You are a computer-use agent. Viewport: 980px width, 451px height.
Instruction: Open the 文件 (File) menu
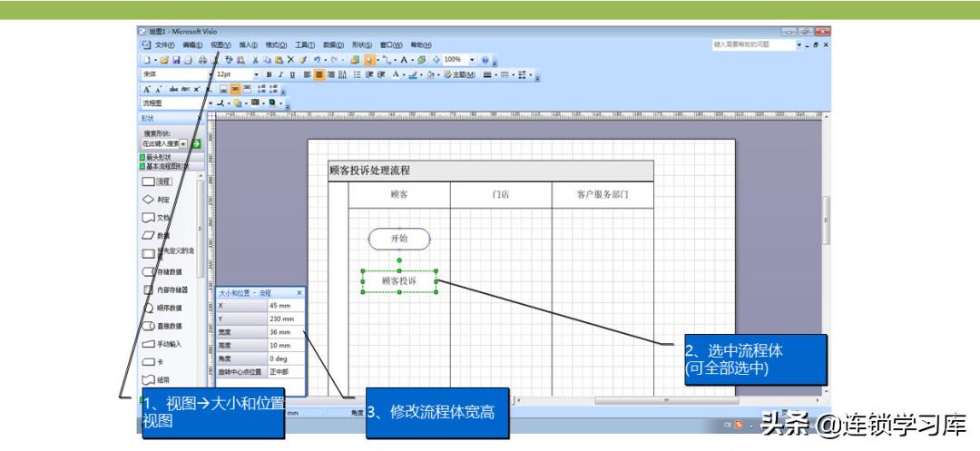(165, 45)
